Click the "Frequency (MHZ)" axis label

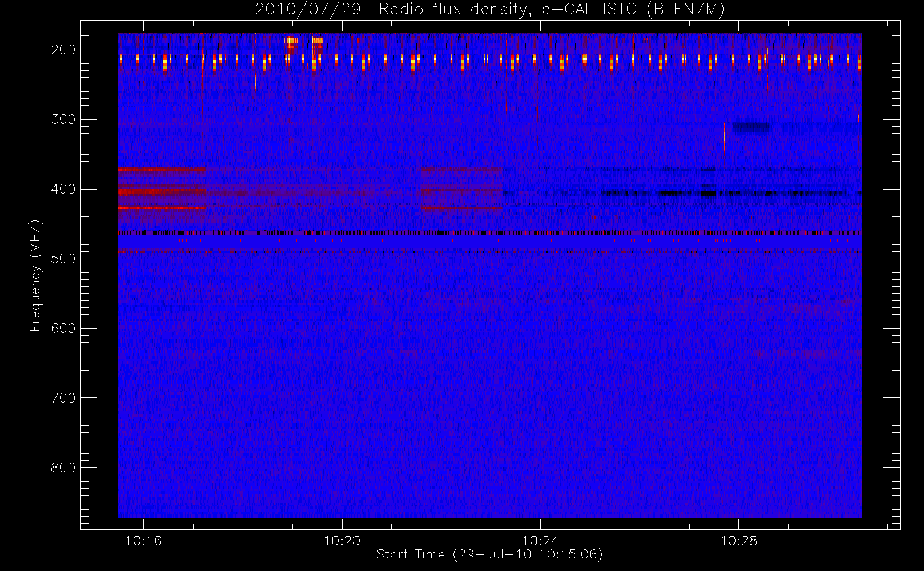(35, 275)
